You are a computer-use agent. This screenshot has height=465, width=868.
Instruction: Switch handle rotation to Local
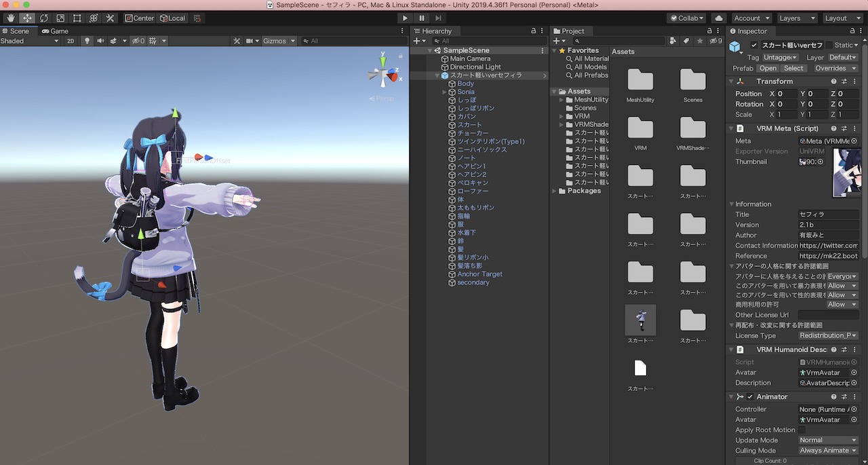point(172,18)
